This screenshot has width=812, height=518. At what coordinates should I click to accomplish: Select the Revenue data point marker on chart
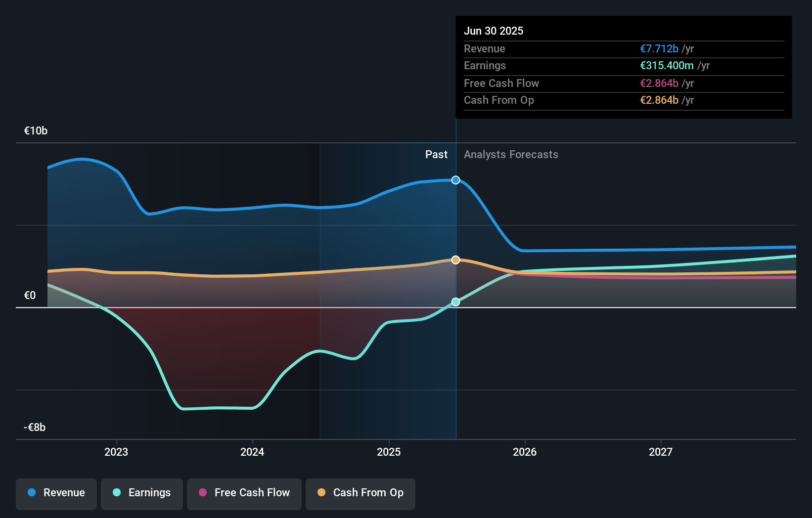(455, 180)
